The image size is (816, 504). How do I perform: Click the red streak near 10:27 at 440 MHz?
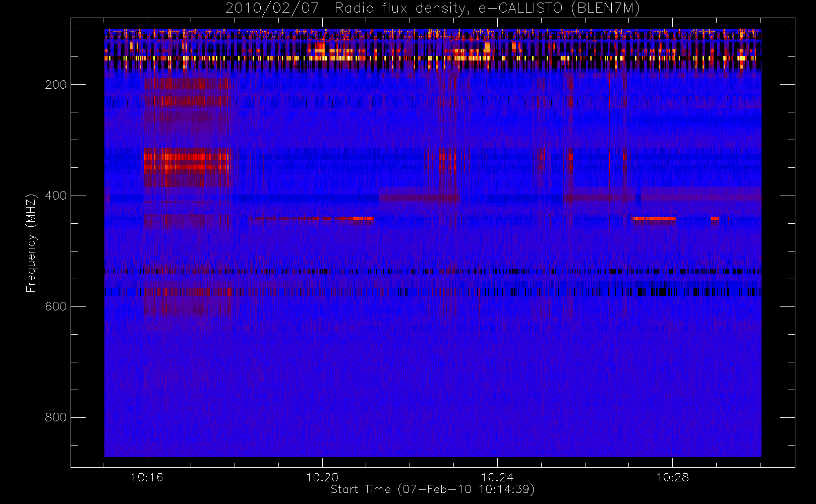pyautogui.click(x=654, y=219)
